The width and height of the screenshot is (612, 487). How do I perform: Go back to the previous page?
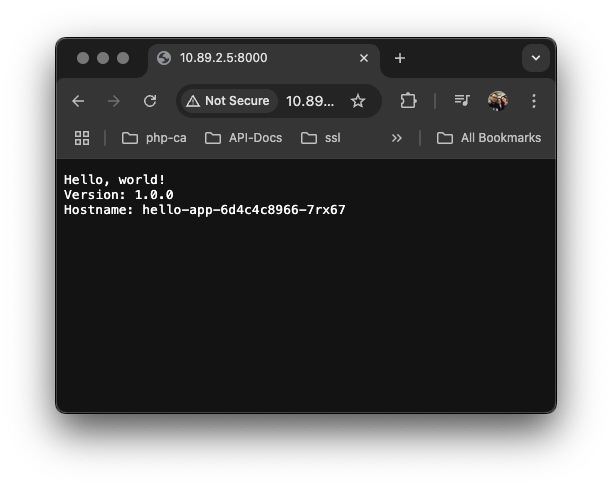78,101
